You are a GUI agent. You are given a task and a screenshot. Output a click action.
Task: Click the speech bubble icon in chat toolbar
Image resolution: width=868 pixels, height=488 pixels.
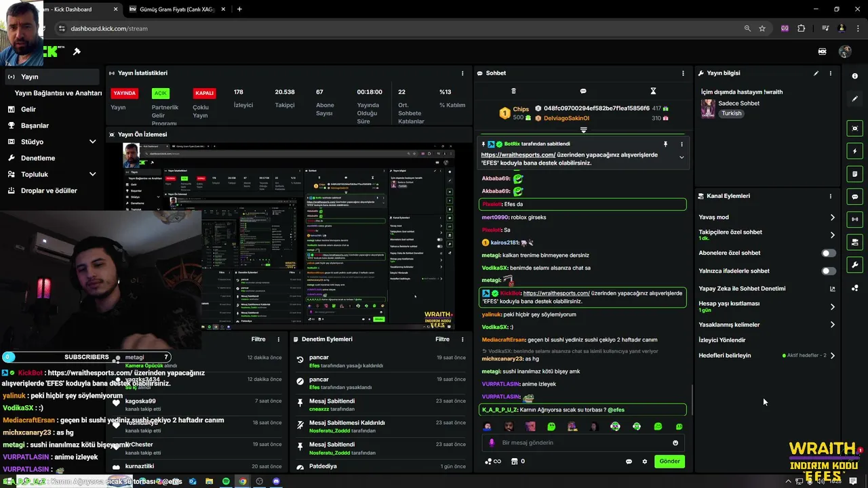click(583, 91)
